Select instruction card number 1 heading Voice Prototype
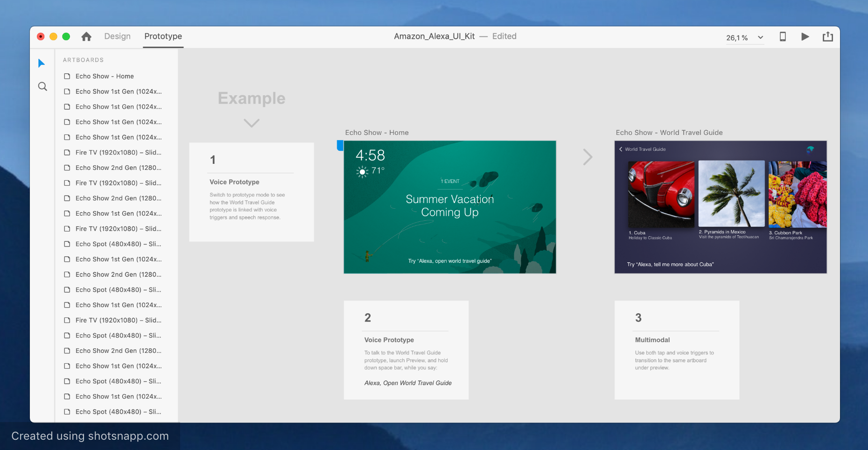 coord(234,182)
